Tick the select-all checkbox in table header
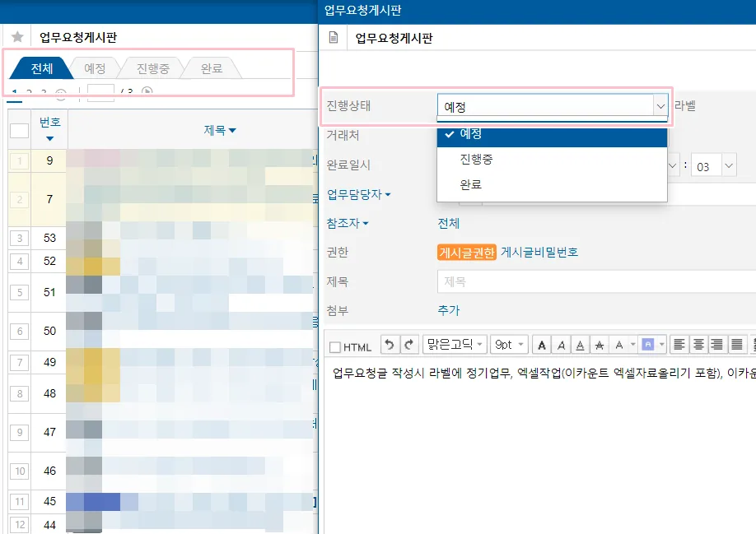756x534 pixels. coord(19,131)
